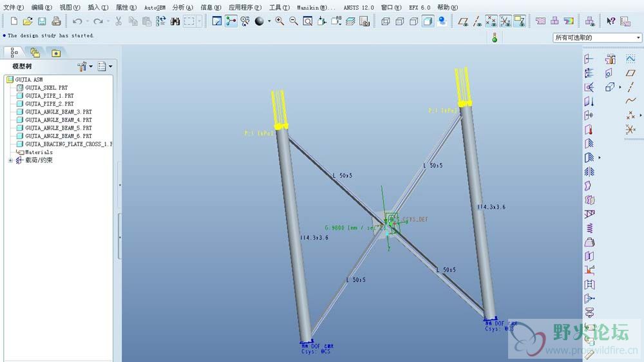This screenshot has width=644, height=362.
Task: Click the green traffic light regeneration status
Action: [x=495, y=38]
